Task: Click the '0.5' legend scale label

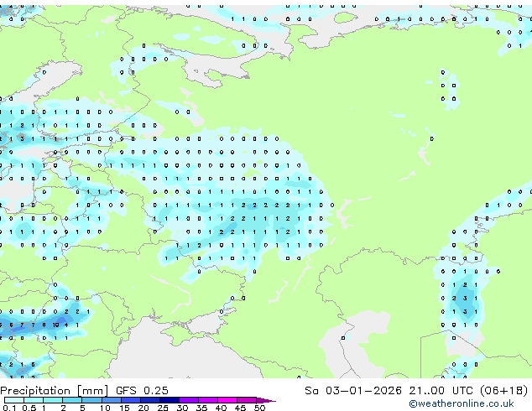Action: (x=29, y=408)
